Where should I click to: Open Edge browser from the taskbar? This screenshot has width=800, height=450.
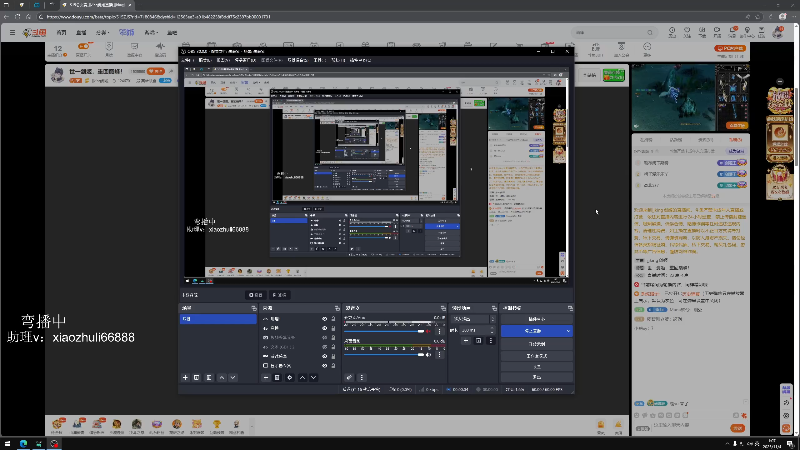click(x=23, y=443)
